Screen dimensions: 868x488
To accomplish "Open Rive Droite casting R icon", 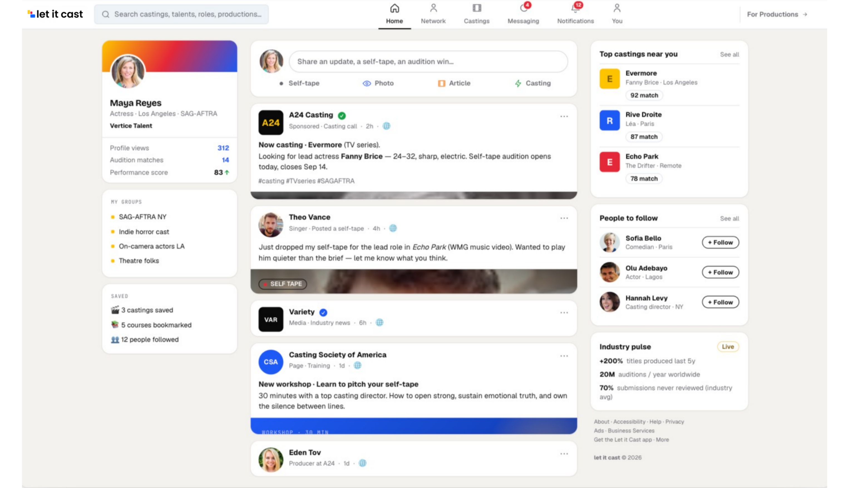I will [x=609, y=120].
